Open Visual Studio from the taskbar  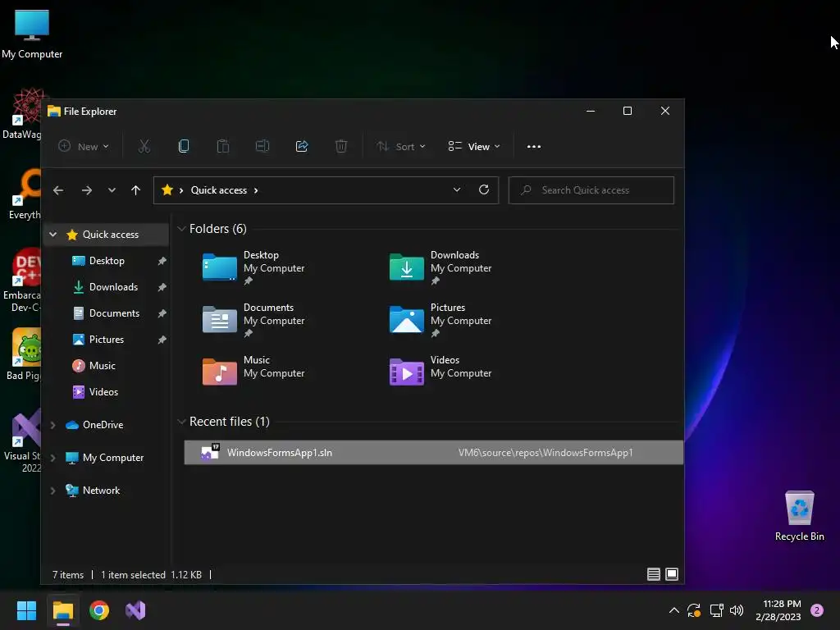click(135, 610)
